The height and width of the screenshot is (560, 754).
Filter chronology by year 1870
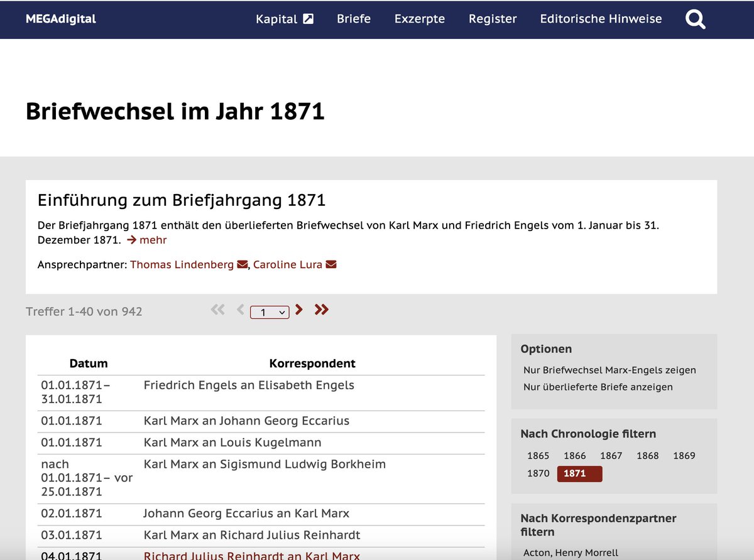538,473
